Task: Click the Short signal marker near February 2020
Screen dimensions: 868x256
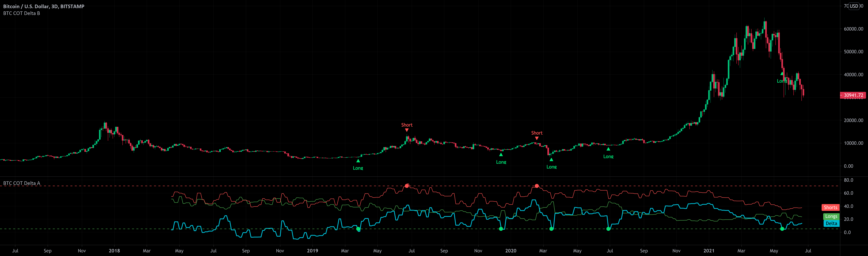Action: (537, 135)
